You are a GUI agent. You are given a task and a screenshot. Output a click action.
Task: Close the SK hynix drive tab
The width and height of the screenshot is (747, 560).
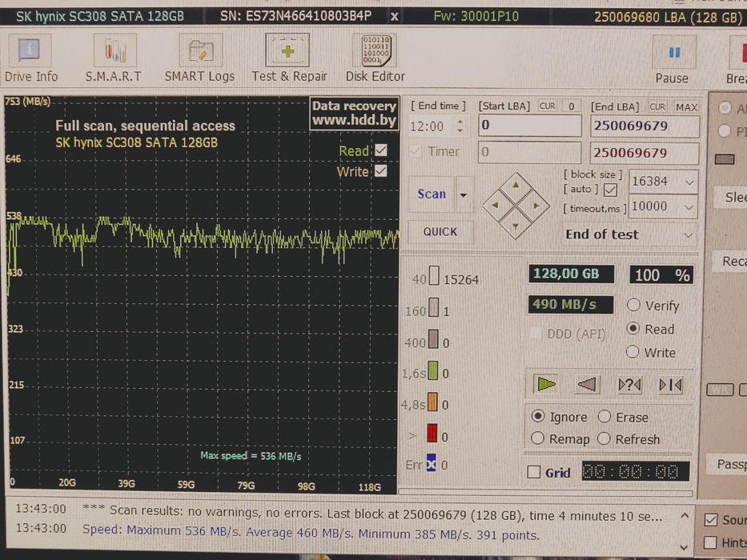(x=395, y=17)
